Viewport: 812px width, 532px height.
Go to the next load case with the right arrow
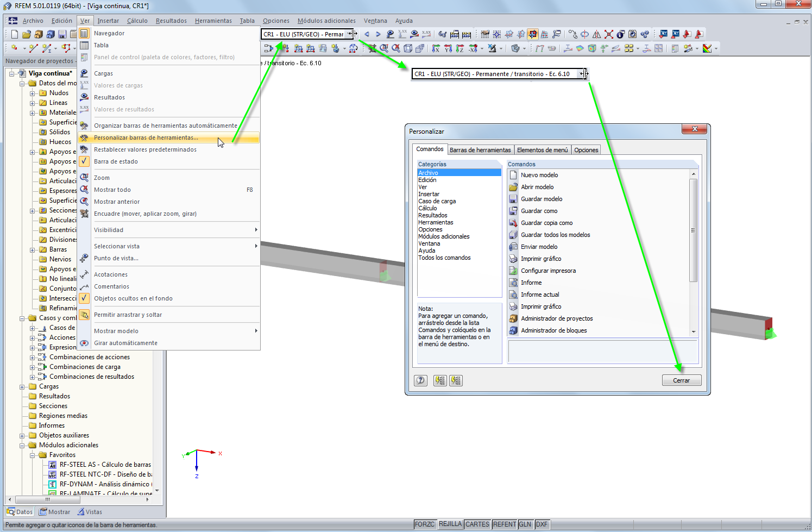tap(378, 34)
